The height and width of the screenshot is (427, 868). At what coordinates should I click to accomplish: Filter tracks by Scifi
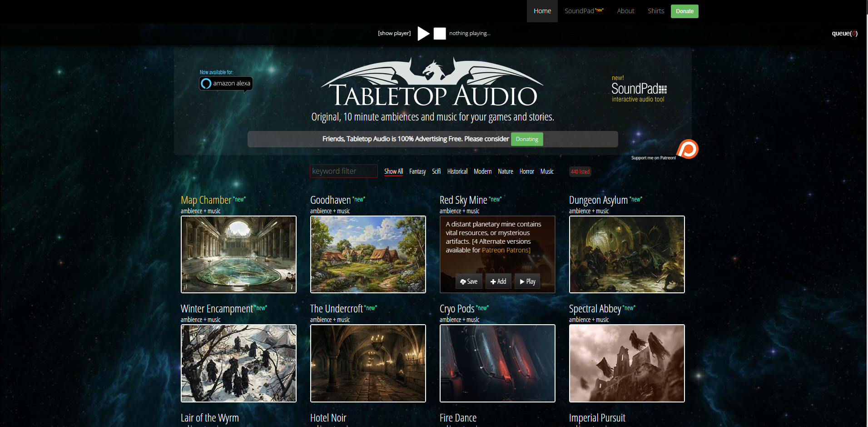pos(436,171)
